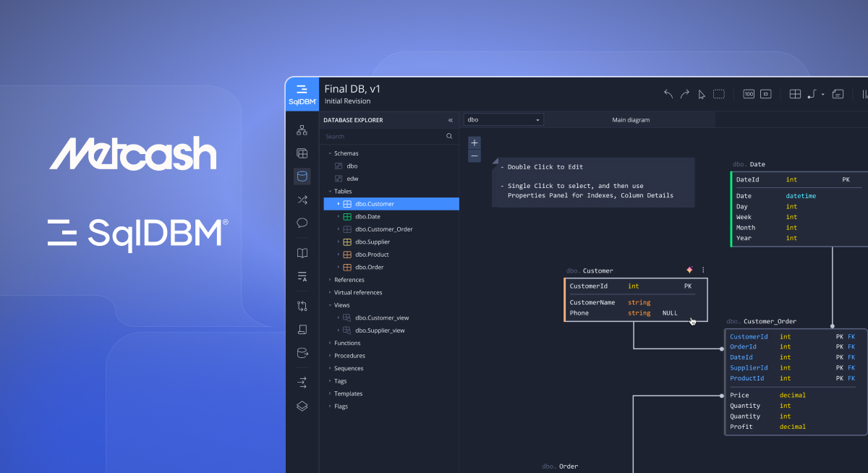This screenshot has width=868, height=473.
Task: Click the layers stack icon in sidebar
Action: pos(302,406)
